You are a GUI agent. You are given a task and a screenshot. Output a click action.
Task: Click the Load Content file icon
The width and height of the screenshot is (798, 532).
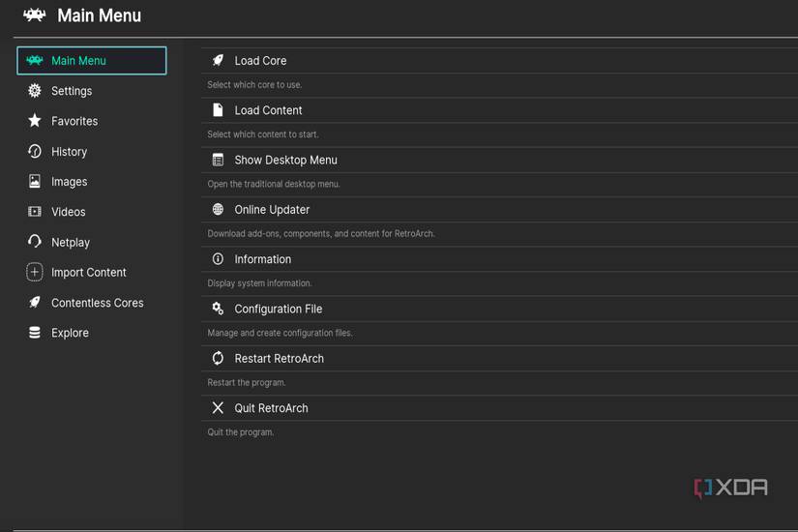[218, 110]
